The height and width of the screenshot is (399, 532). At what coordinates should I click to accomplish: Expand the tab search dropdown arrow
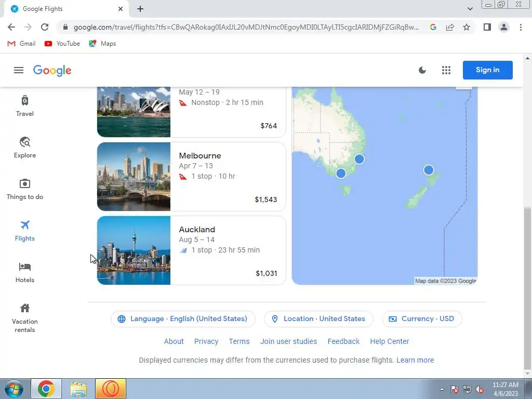[x=470, y=9]
